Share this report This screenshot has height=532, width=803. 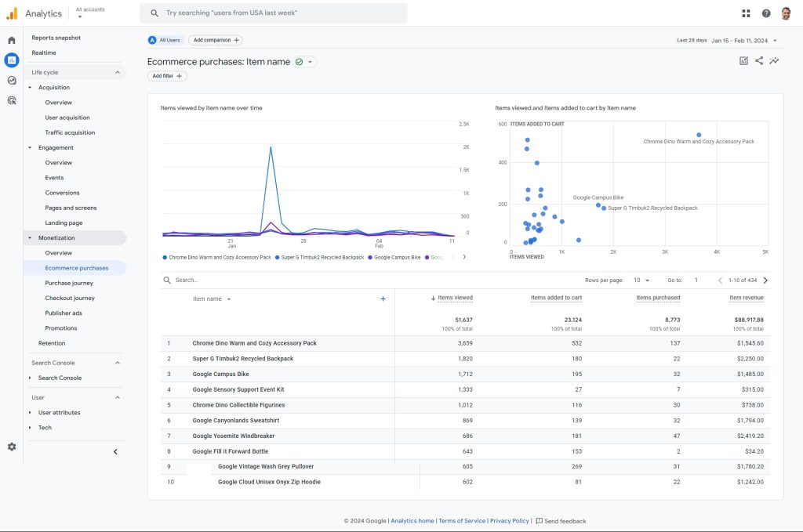(x=759, y=61)
